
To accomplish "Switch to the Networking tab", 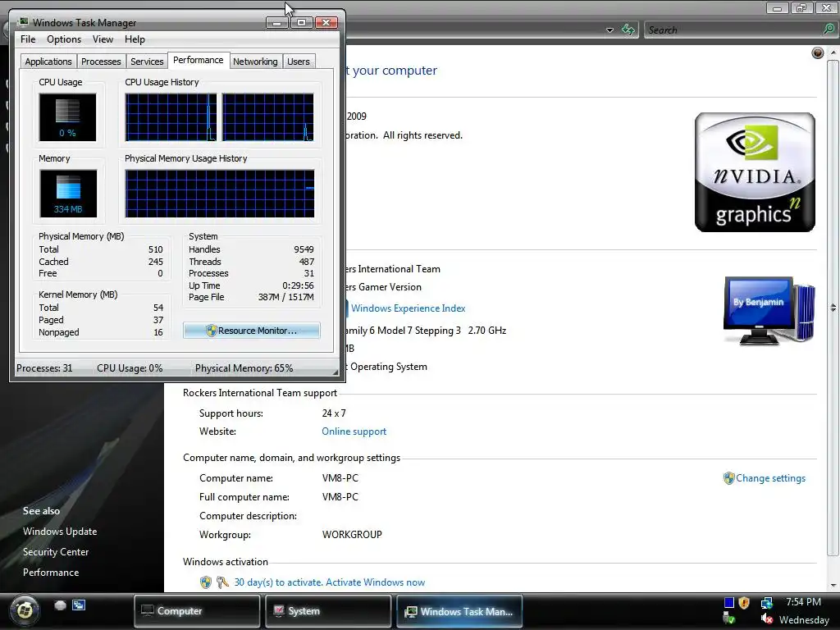I will pos(255,61).
